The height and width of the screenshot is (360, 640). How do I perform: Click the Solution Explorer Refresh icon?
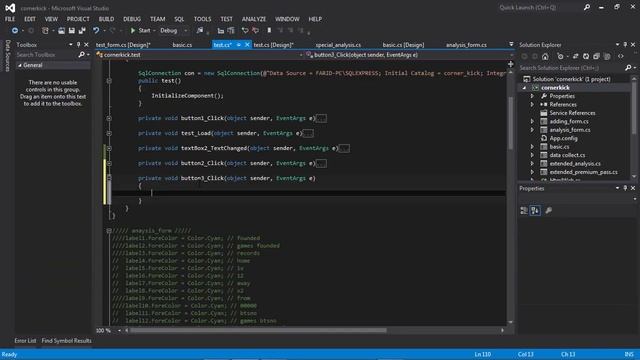click(x=586, y=56)
